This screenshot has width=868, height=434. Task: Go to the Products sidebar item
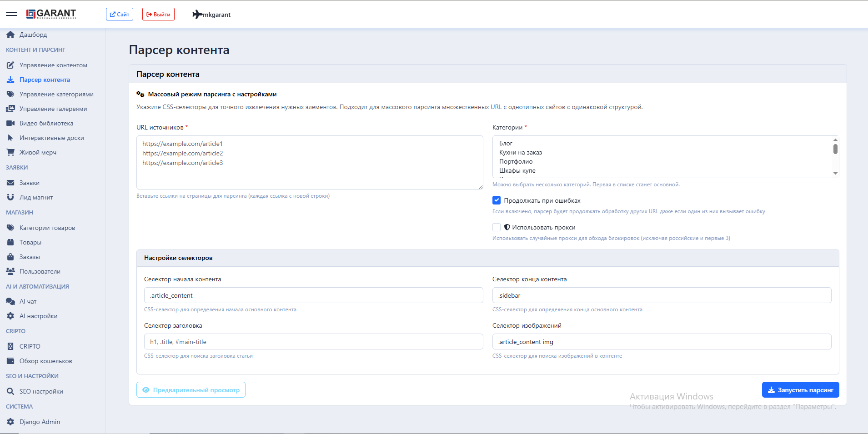(x=30, y=242)
